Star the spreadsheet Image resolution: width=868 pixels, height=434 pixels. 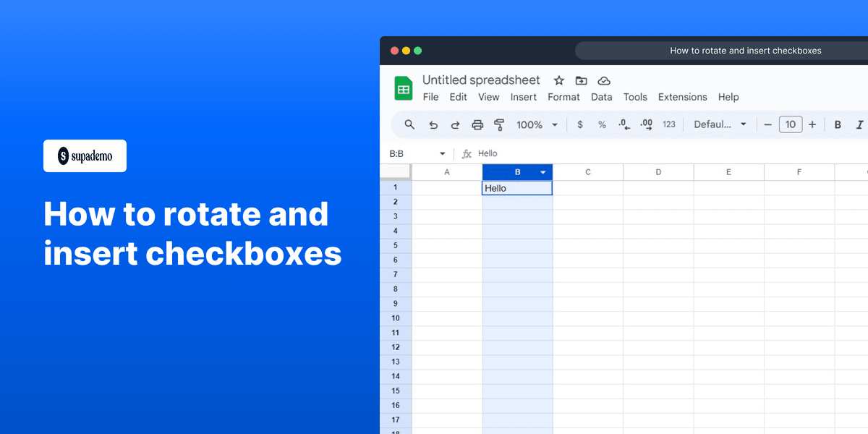[558, 80]
